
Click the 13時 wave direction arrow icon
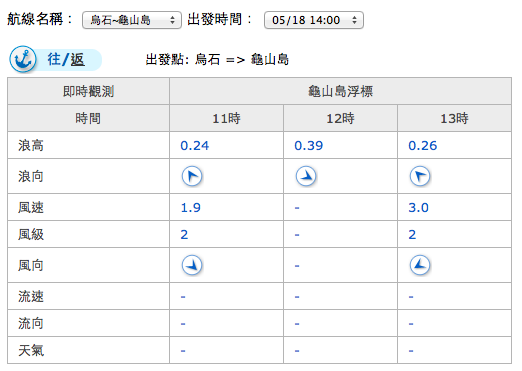click(x=420, y=176)
